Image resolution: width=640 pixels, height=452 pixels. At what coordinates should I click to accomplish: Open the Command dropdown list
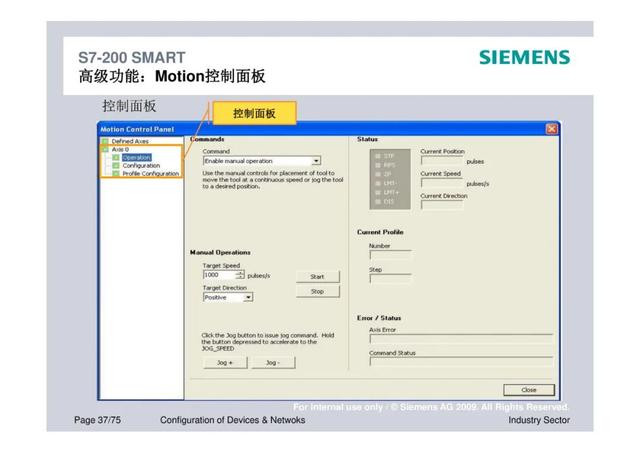coord(316,161)
